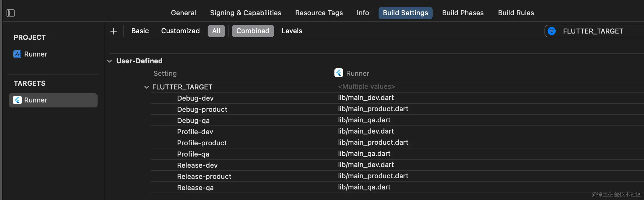Click the Flutter icon of Runner target

click(x=17, y=100)
